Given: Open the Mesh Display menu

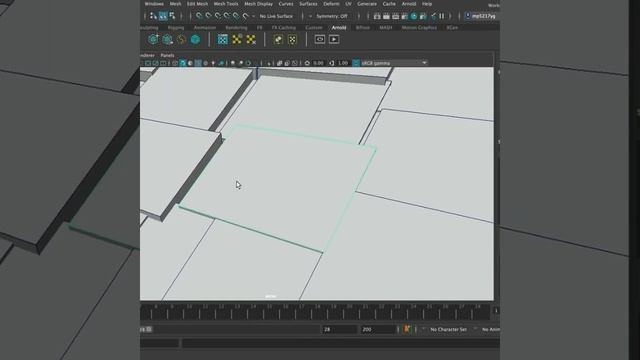Looking at the screenshot, I should click(258, 4).
